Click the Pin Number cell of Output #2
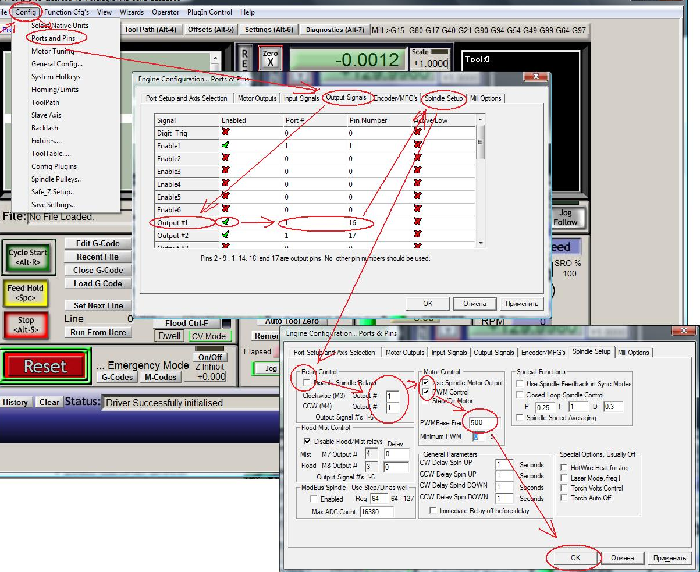700x572 pixels. pyautogui.click(x=379, y=235)
